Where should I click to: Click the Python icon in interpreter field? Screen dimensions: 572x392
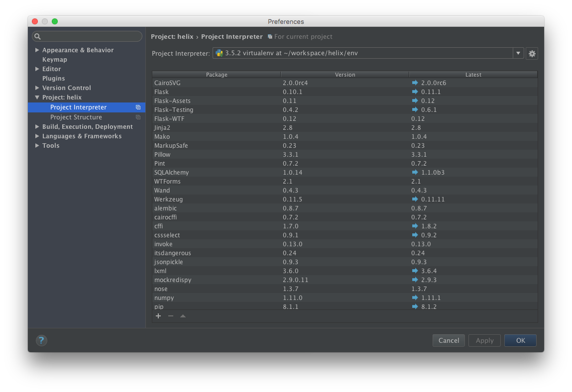[219, 53]
